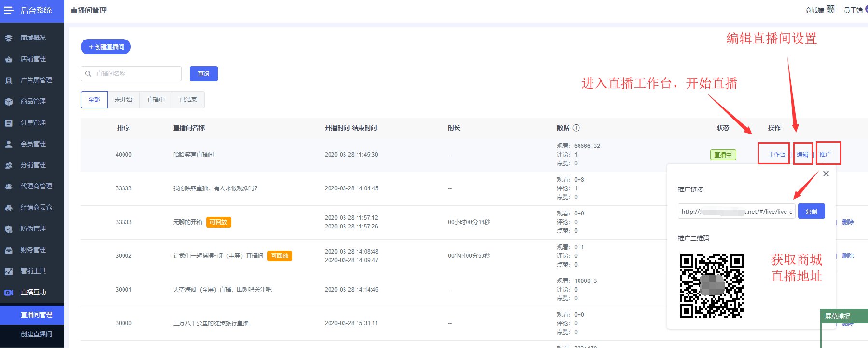Click 推广 link for 哈哈笑声直播间

(x=825, y=155)
